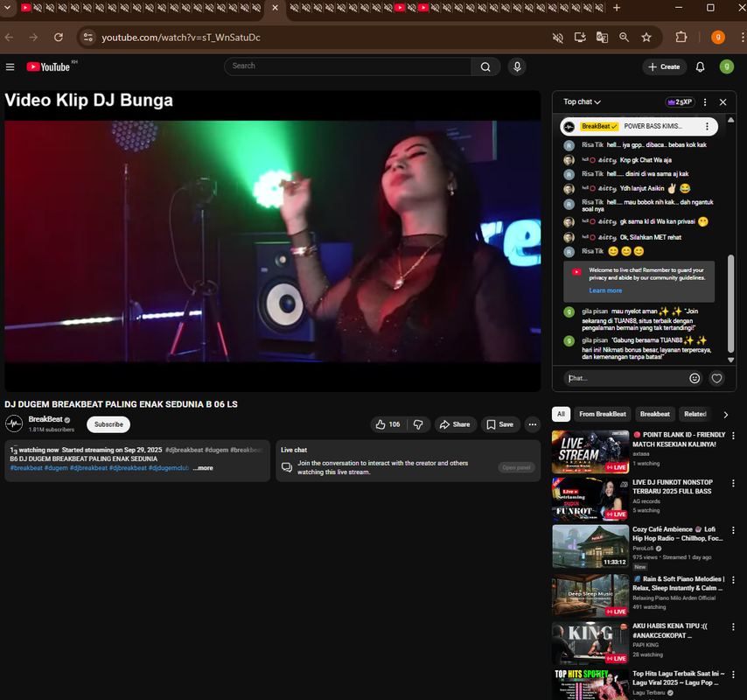Click the zoom magnifier icon in address bar
The image size is (747, 700).
[x=624, y=37]
